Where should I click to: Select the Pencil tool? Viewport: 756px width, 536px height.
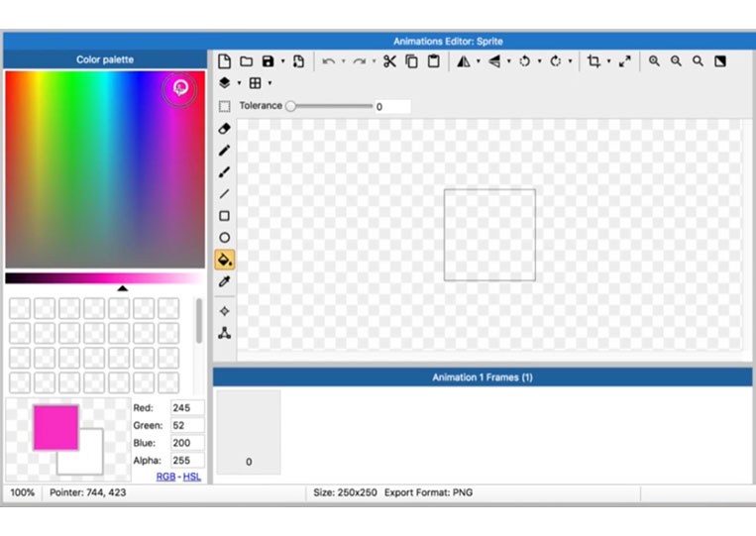(224, 151)
